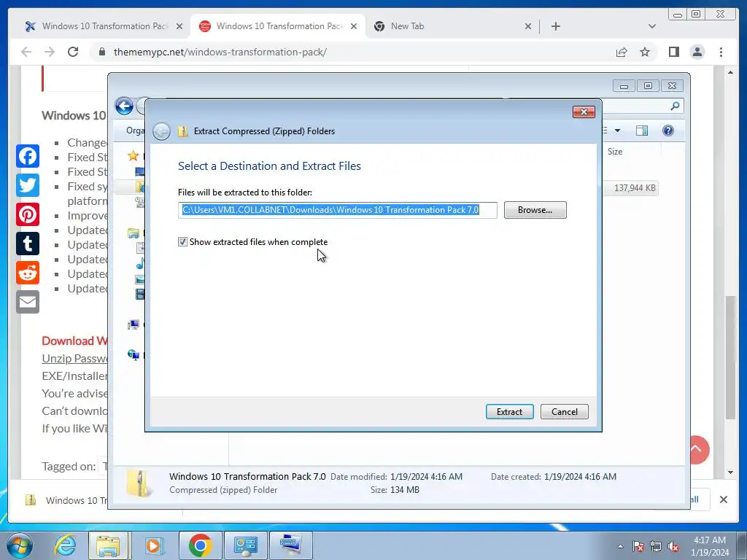Close the Chrome downloads bar

coord(723,499)
